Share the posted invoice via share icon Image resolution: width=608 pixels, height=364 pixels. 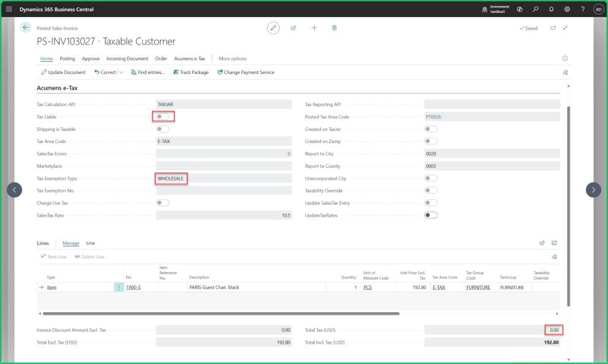[x=293, y=28]
